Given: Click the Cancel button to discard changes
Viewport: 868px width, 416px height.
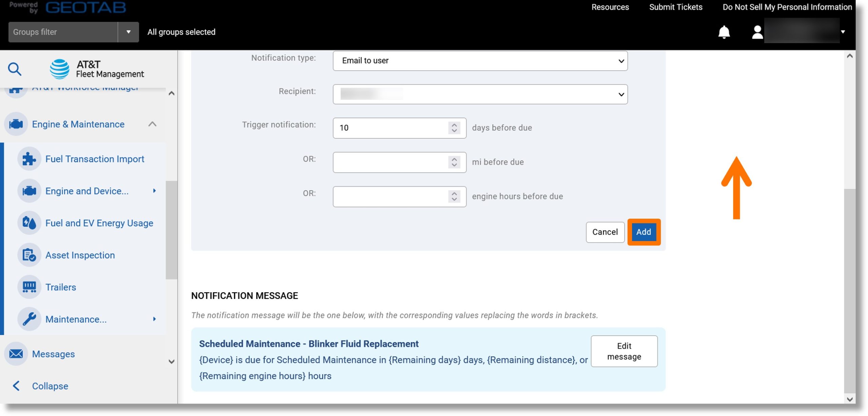Looking at the screenshot, I should (605, 232).
